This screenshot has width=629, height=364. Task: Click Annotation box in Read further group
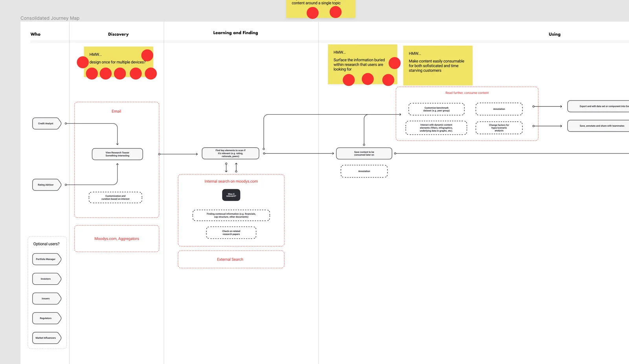pos(499,109)
